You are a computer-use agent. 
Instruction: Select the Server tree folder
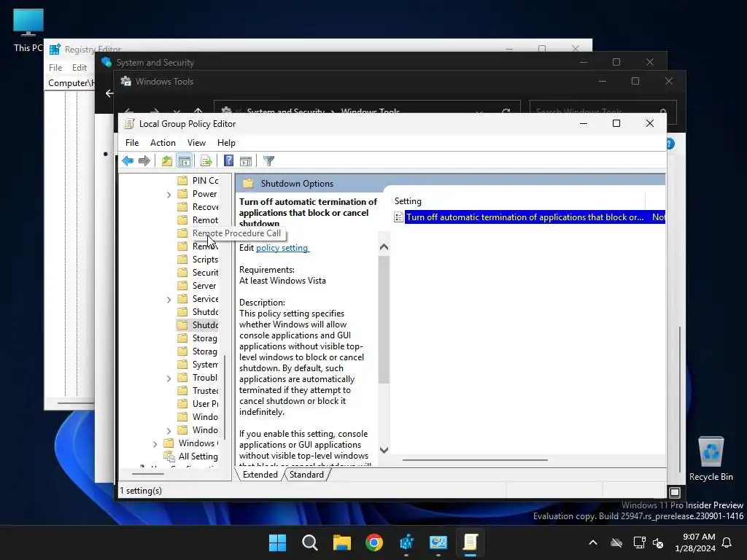pos(197,285)
